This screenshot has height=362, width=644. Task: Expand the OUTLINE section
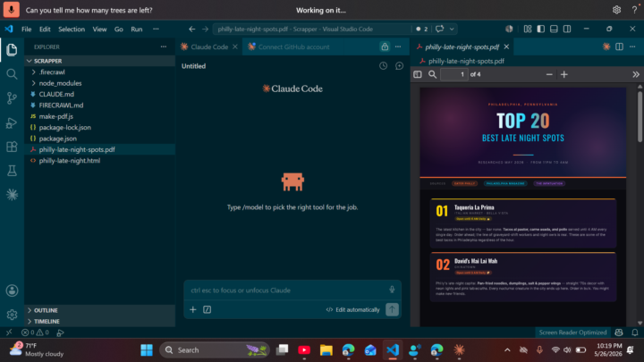pyautogui.click(x=46, y=310)
